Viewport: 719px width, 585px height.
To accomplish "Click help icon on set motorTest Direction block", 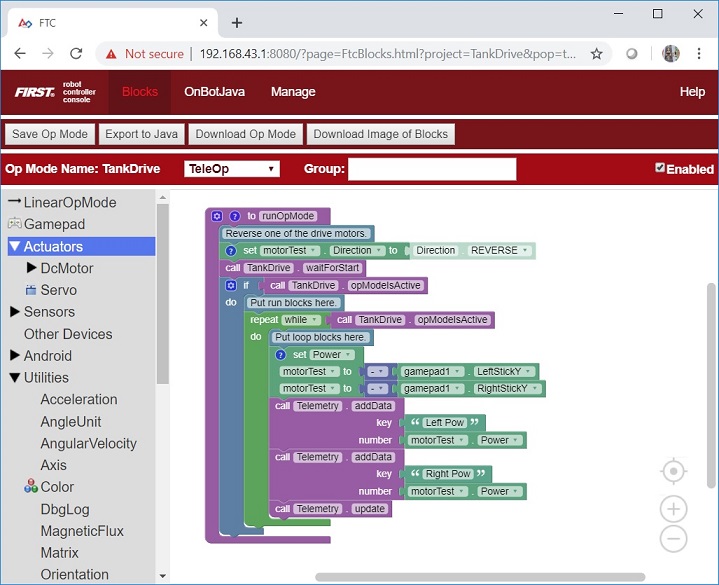I will click(x=230, y=251).
